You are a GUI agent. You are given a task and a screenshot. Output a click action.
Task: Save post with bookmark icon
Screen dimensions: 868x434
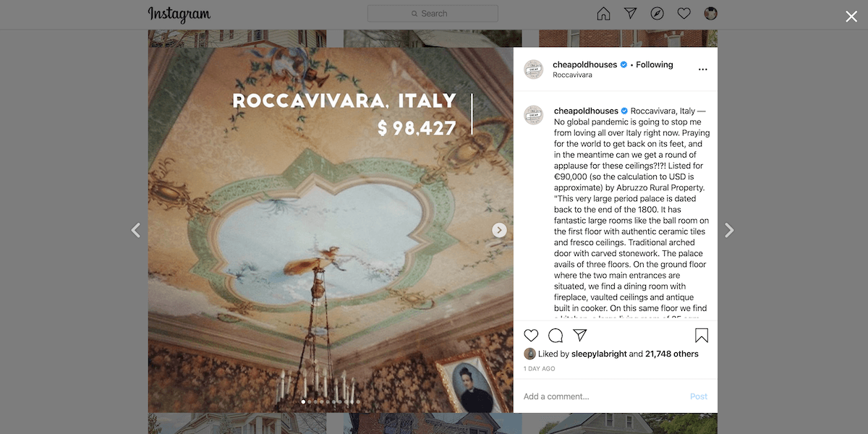click(701, 336)
